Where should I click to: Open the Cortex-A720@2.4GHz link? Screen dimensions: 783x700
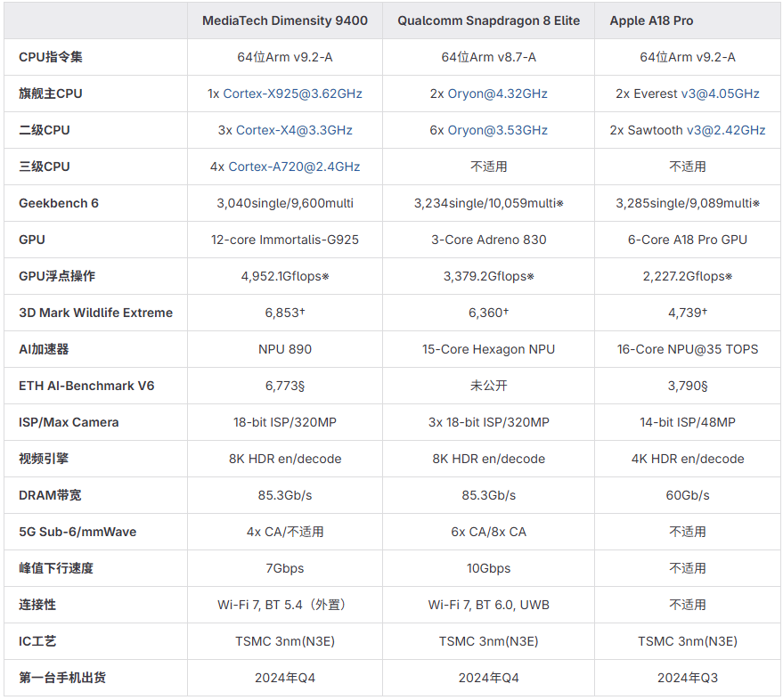294,167
